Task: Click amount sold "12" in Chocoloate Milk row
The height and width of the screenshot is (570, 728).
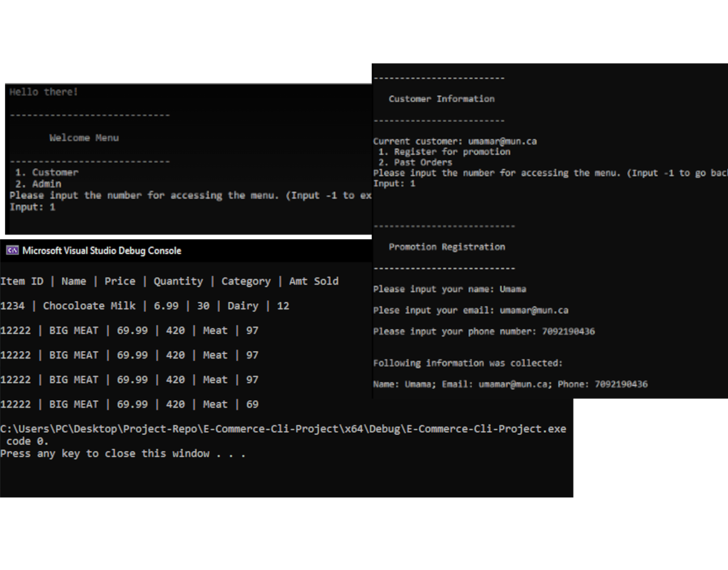Action: [x=283, y=306]
